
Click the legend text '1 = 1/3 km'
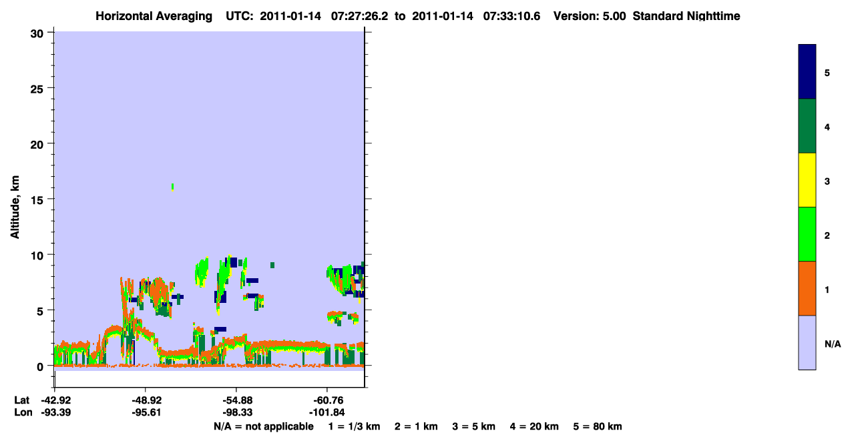click(354, 426)
